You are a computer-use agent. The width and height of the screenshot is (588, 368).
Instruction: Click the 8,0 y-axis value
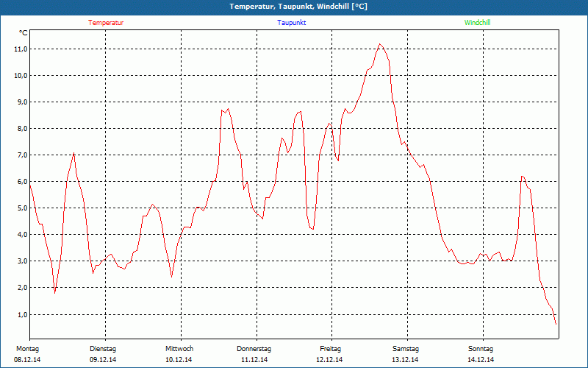[21, 129]
